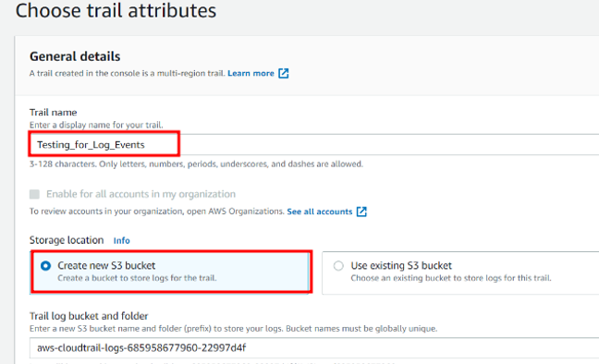Open the Storage location Info link
The image size is (599, 364).
(121, 240)
